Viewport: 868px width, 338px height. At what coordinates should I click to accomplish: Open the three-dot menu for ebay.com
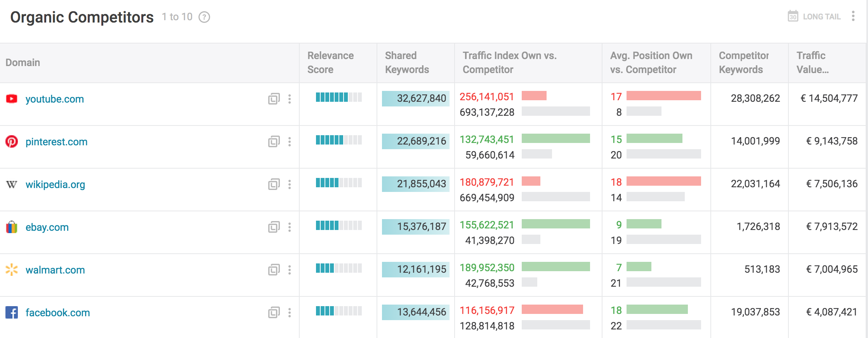[290, 227]
